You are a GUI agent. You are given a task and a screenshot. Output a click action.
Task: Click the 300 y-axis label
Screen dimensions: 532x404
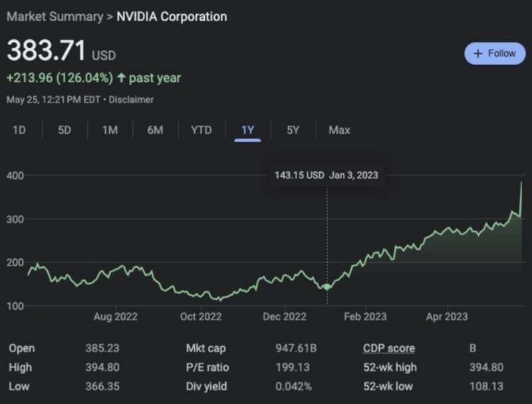coord(15,219)
